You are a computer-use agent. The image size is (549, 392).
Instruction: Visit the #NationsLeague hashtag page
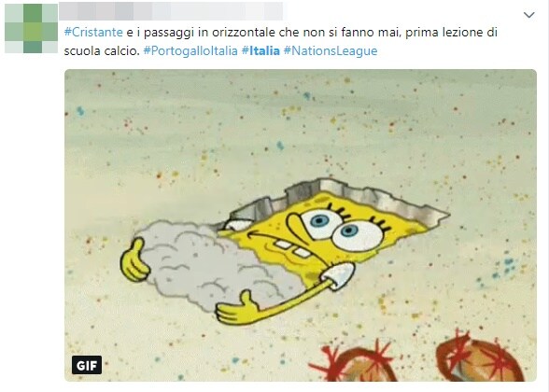pyautogui.click(x=331, y=51)
